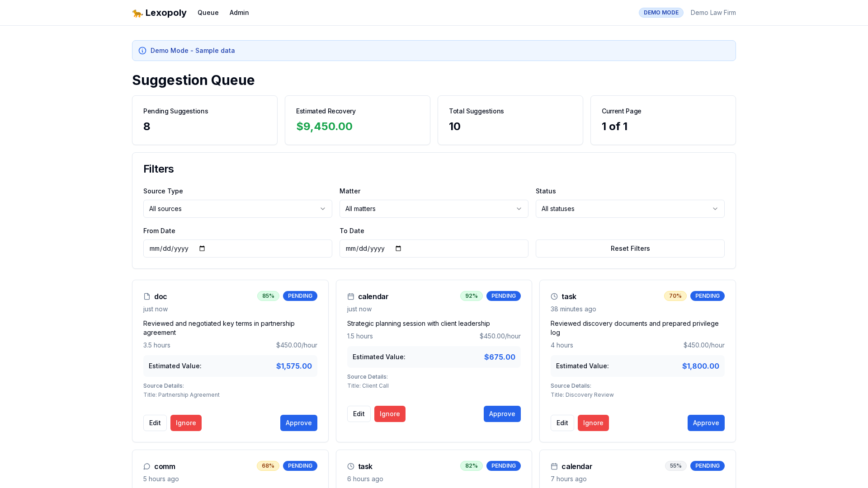Approve the Discovery Review suggestion
The image size is (868, 488).
pyautogui.click(x=706, y=423)
